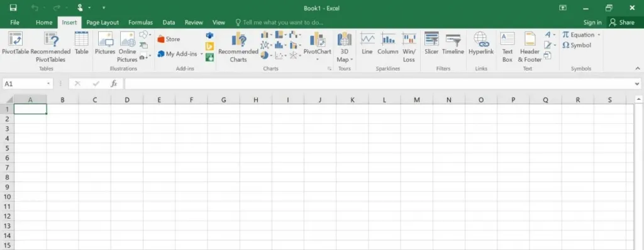This screenshot has height=250, width=644.
Task: Switch to the Review tab
Action: click(x=194, y=23)
